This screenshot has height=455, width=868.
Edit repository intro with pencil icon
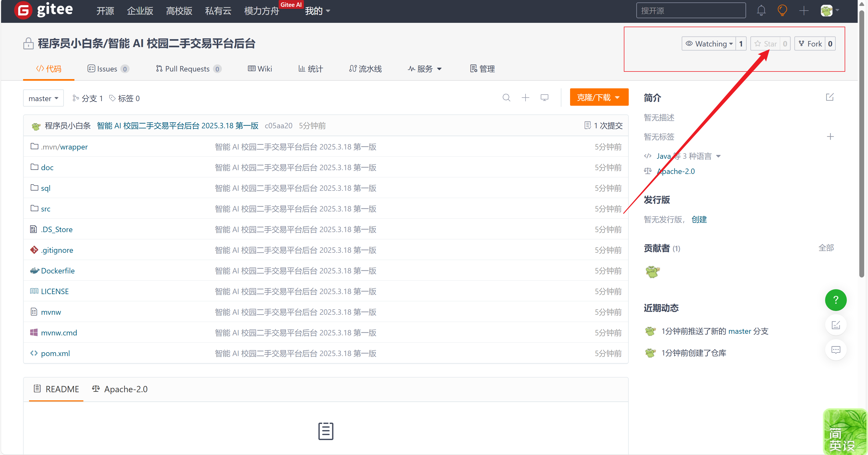point(830,98)
